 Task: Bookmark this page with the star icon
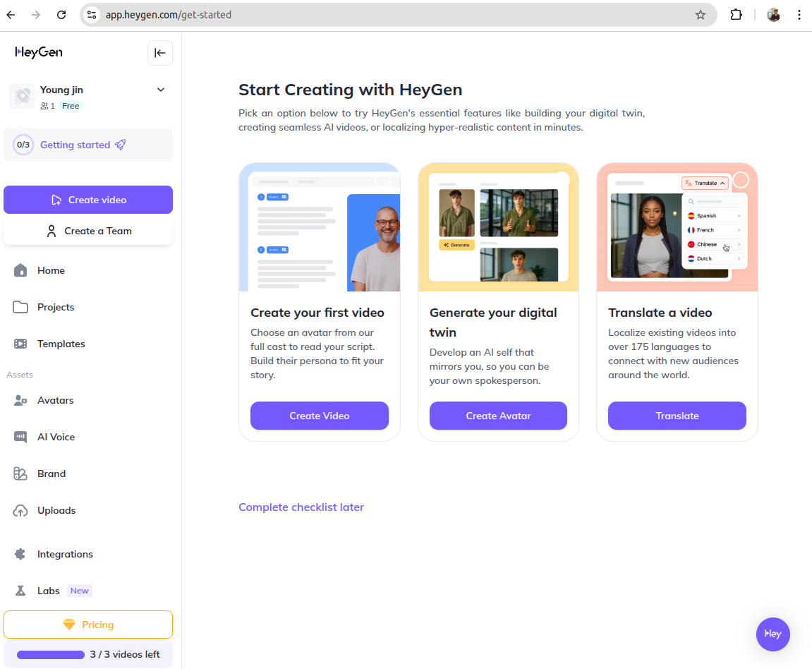[701, 15]
